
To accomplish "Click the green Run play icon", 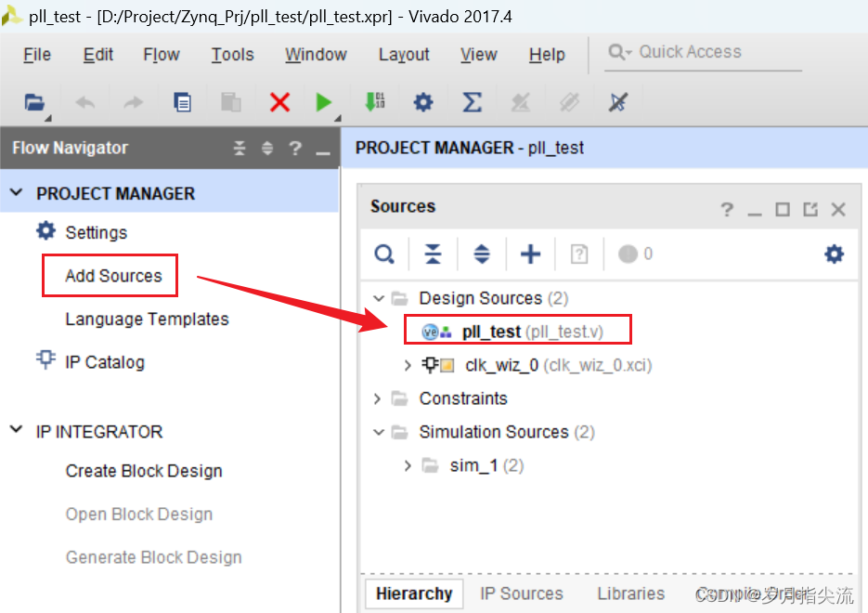I will [323, 102].
